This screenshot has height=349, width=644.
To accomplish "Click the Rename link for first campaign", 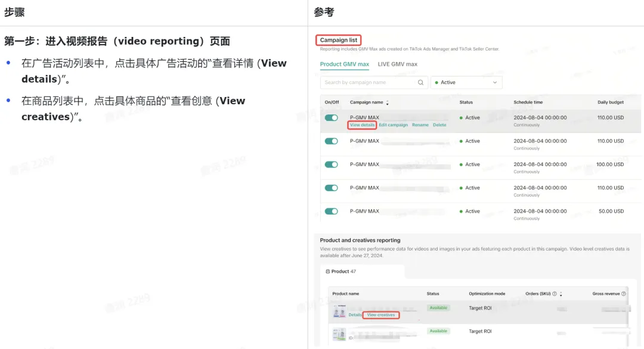I will (x=420, y=125).
